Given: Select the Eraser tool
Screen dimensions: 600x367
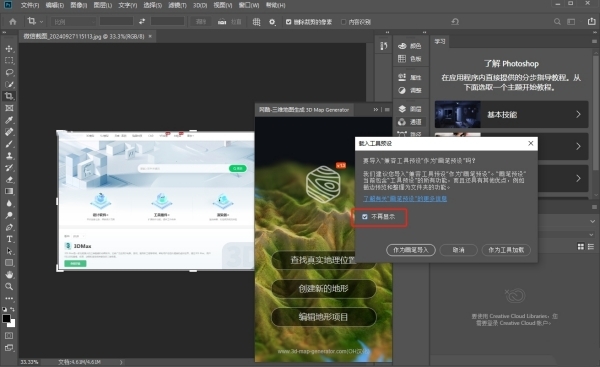Looking at the screenshot, I should (x=9, y=179).
